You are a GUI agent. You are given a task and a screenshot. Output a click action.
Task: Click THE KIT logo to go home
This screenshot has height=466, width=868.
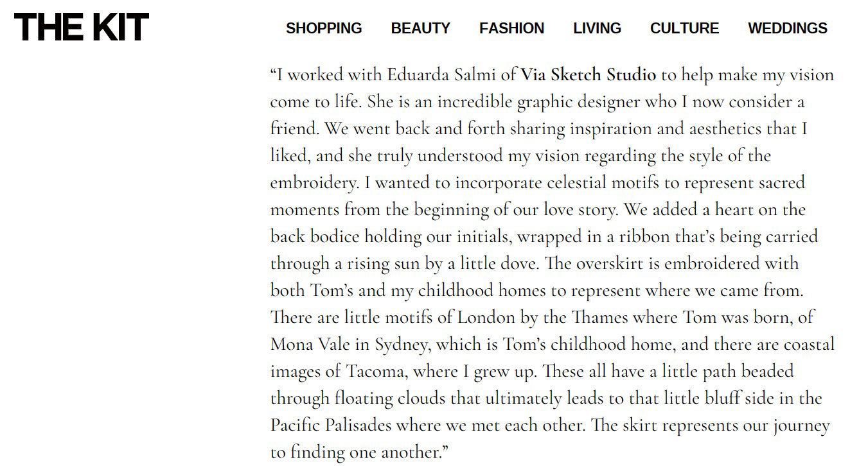click(82, 28)
